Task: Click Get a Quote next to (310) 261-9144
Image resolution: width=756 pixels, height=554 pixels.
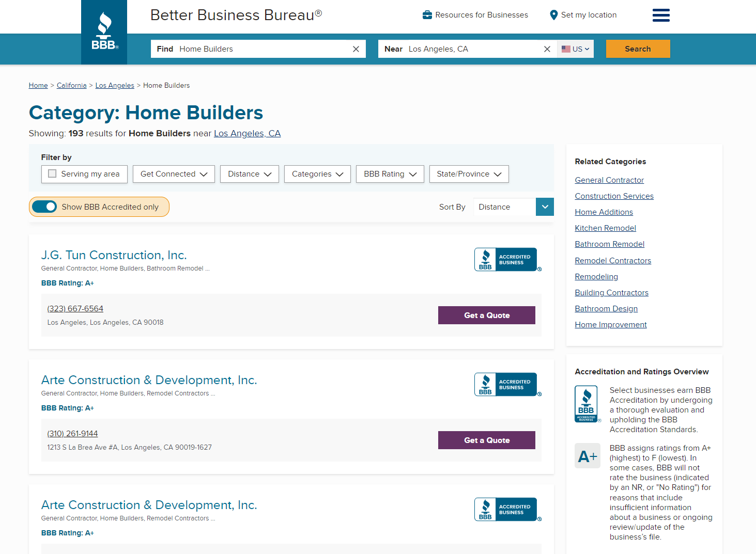Action: click(487, 440)
